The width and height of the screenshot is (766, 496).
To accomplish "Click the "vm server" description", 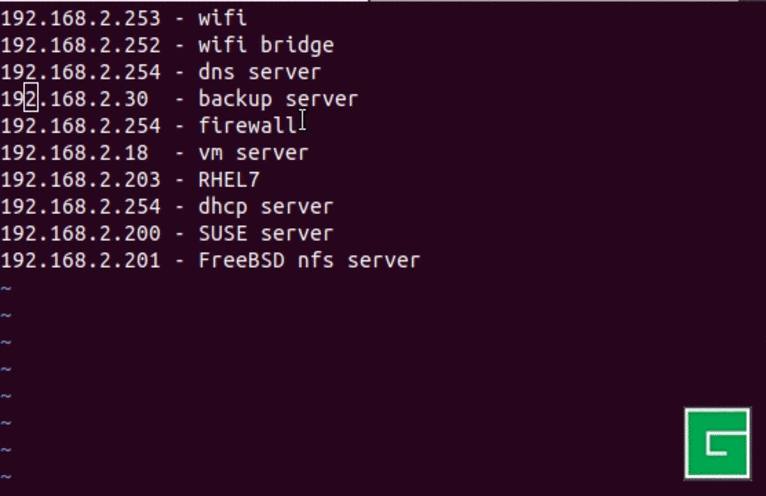I will [253, 153].
